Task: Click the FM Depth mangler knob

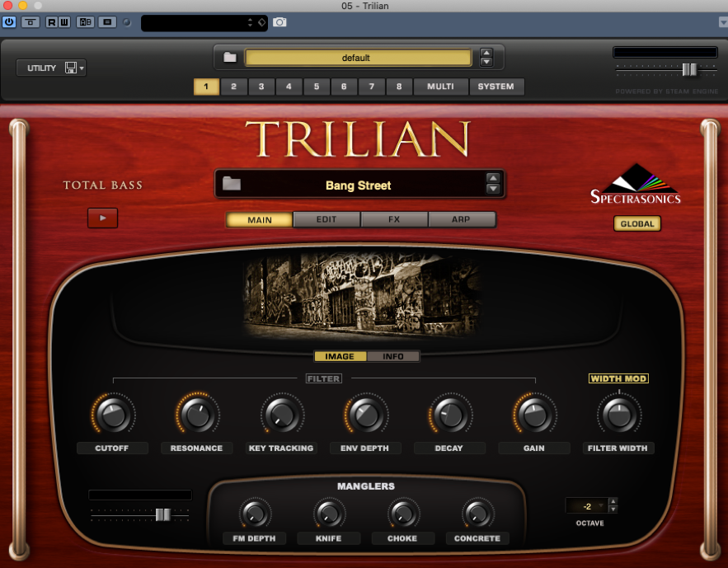Action: [x=255, y=514]
